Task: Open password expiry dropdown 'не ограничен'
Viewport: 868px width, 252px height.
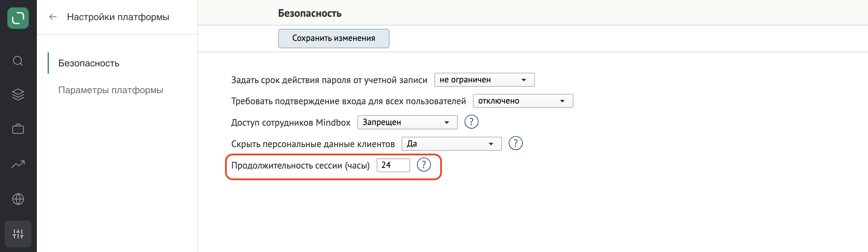Action: click(x=484, y=80)
